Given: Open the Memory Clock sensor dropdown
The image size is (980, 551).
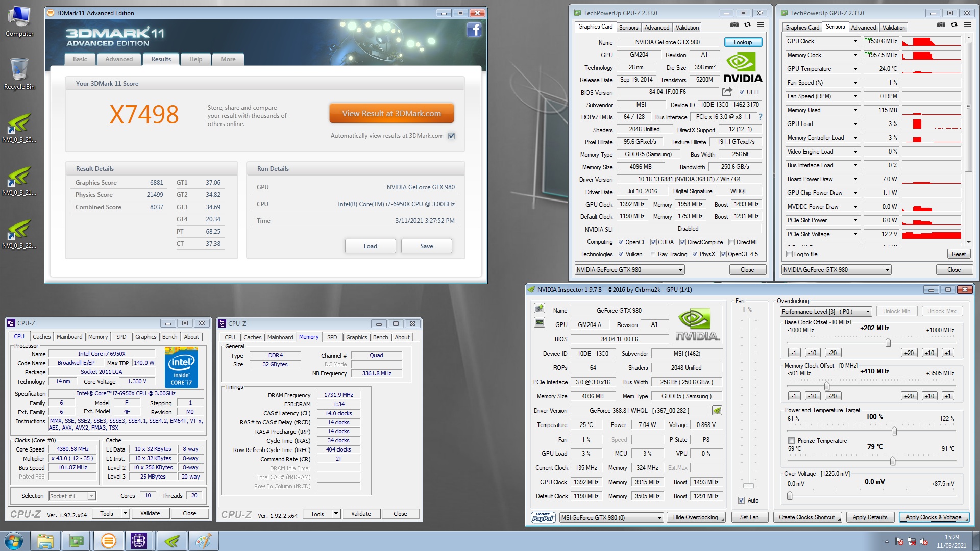Looking at the screenshot, I should click(855, 55).
